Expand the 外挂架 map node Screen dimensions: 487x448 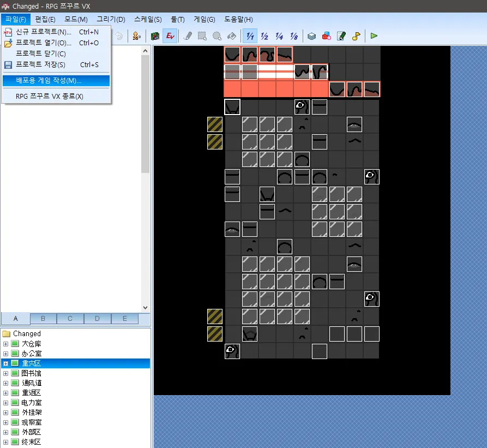click(x=5, y=413)
